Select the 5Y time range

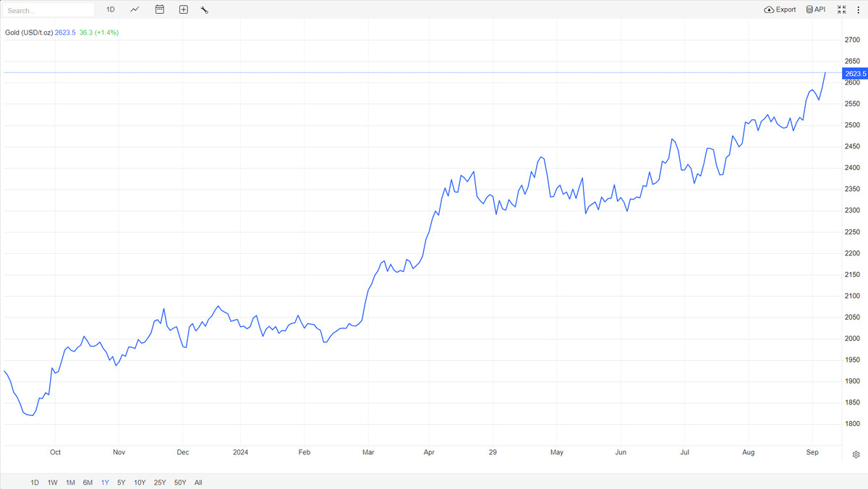point(122,482)
